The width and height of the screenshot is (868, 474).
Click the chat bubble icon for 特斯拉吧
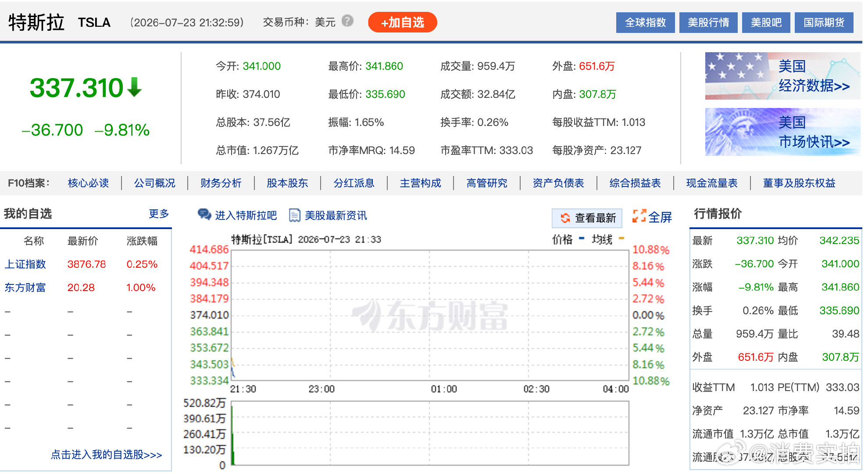pyautogui.click(x=204, y=215)
